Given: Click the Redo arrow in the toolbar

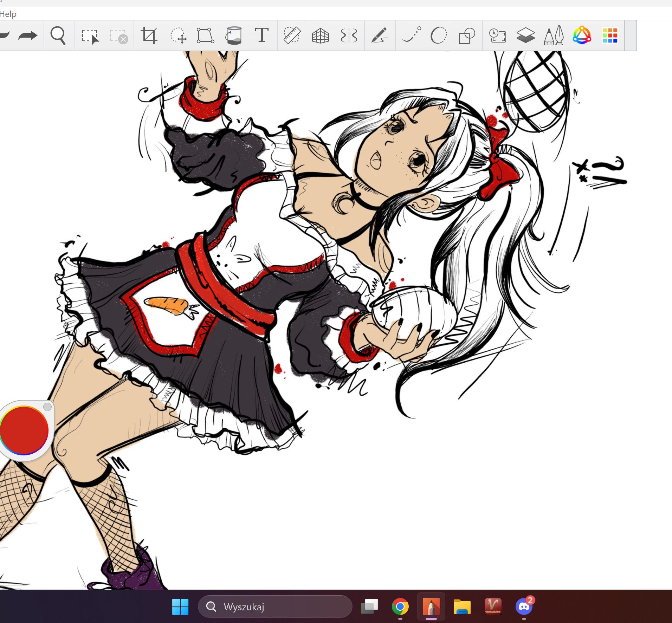Looking at the screenshot, I should click(28, 35).
